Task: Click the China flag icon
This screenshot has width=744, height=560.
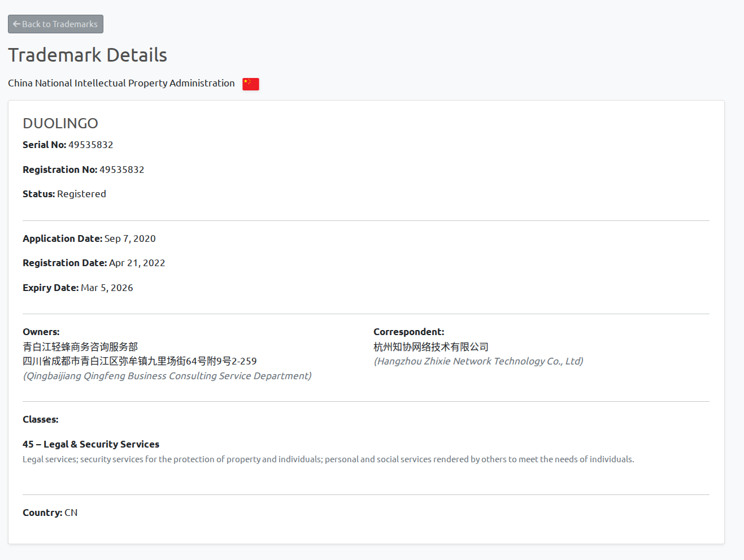Action: pyautogui.click(x=250, y=84)
